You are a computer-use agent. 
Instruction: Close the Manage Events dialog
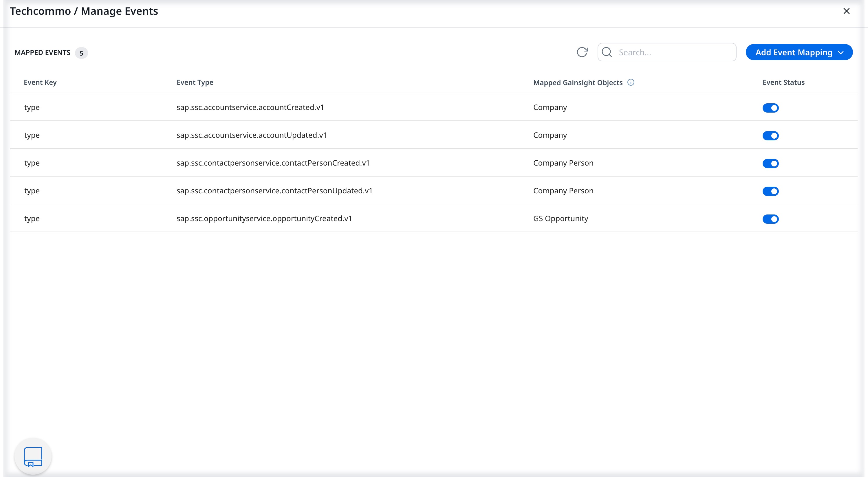(847, 11)
